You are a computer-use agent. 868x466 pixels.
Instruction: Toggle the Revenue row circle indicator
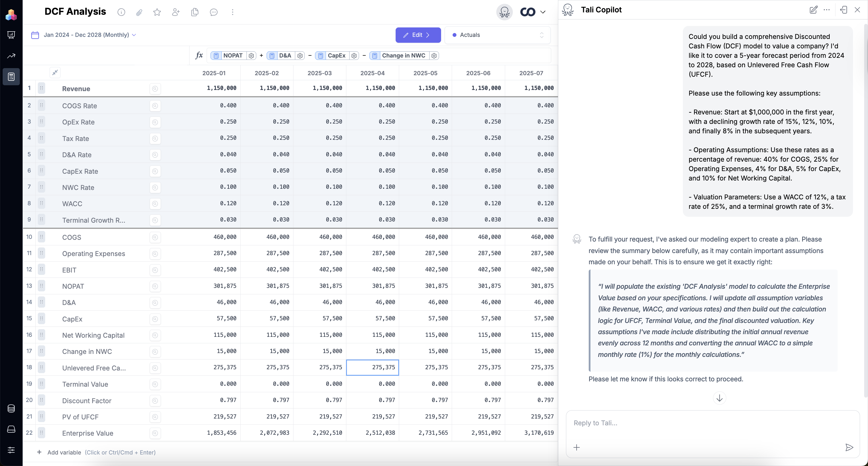pos(155,88)
